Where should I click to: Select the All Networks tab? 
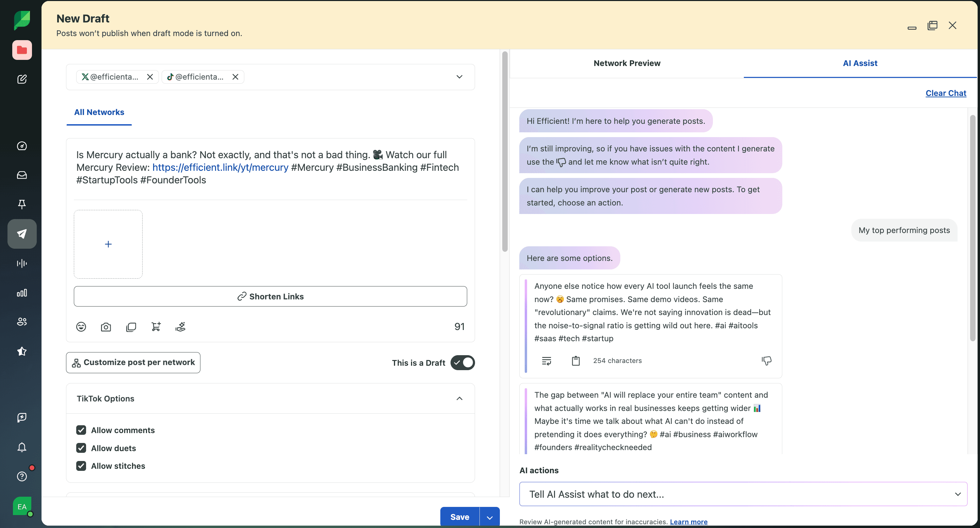99,112
